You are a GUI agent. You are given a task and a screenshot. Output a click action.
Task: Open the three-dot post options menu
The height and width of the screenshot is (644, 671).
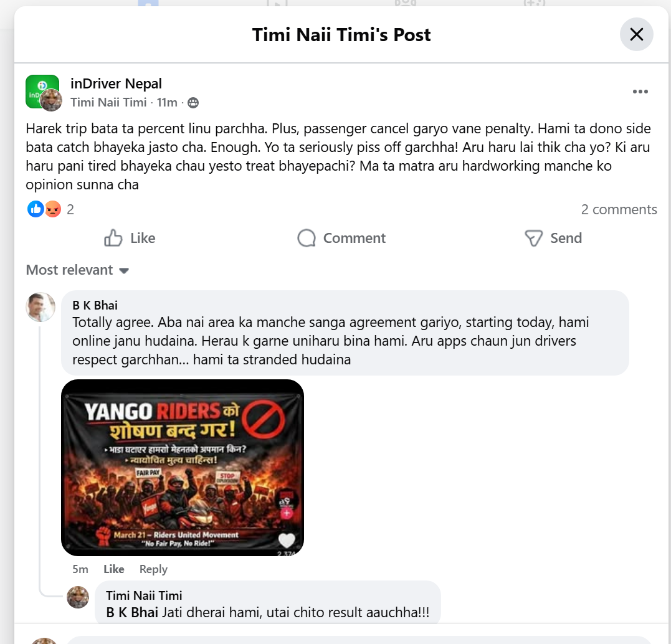click(x=640, y=92)
